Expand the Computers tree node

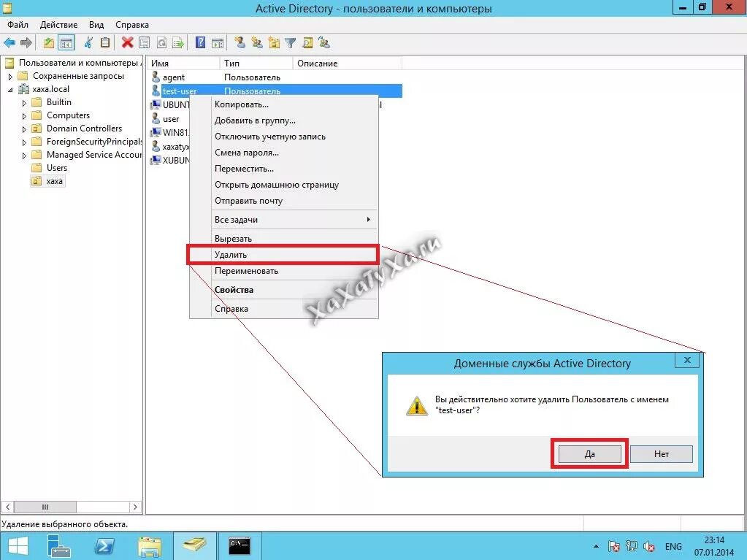[x=24, y=115]
